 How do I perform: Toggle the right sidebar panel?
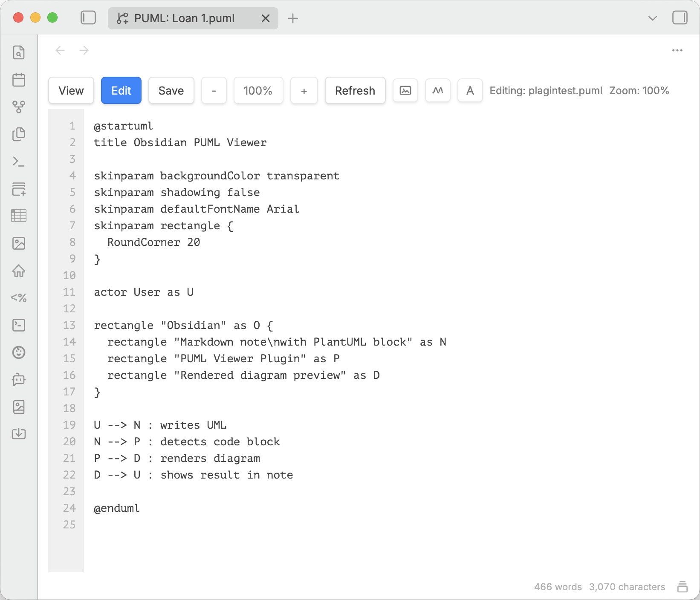point(680,18)
